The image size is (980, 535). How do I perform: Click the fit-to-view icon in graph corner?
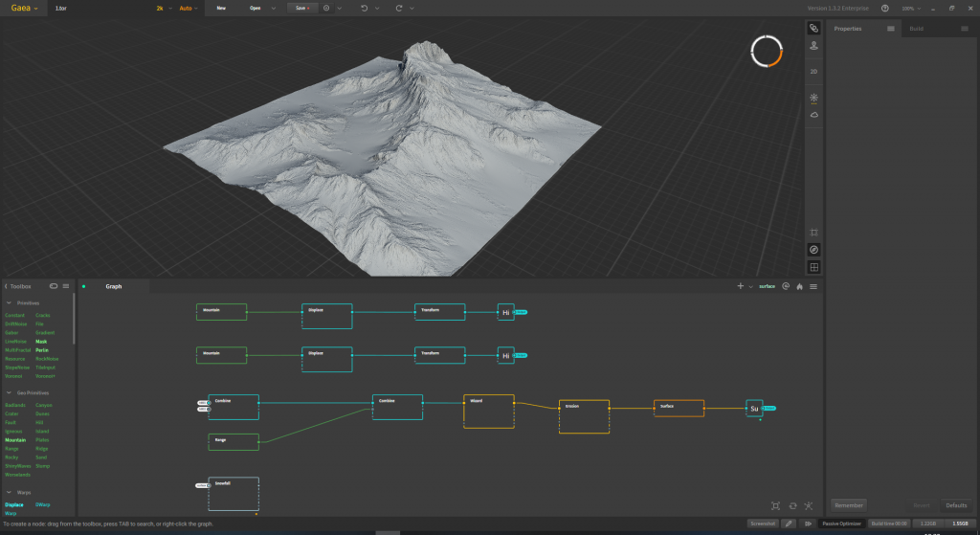[x=776, y=505]
